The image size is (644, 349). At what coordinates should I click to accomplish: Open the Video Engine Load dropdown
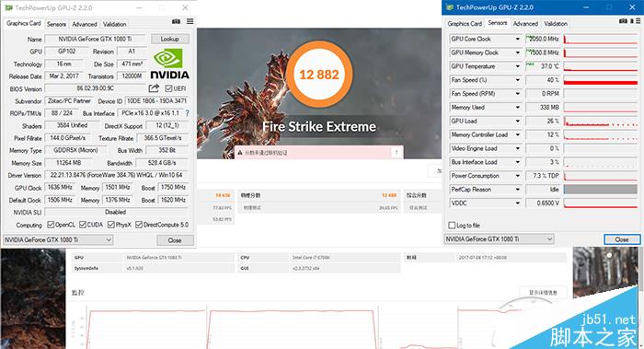click(x=517, y=148)
